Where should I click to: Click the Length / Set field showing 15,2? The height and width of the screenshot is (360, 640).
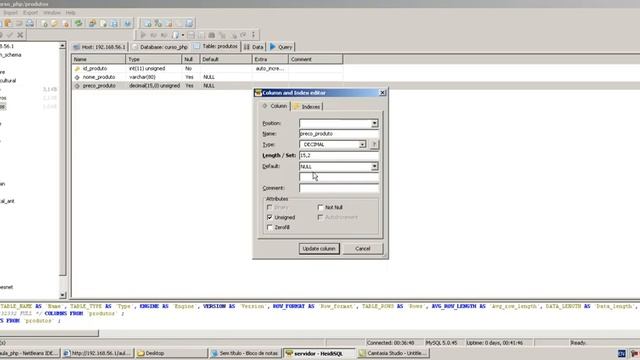(338, 156)
